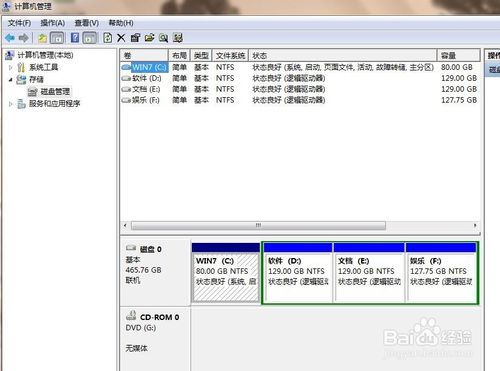Viewport: 500px width, 371px height.
Task: Click the last toolbar icon, Disk Settings
Action: click(x=178, y=38)
